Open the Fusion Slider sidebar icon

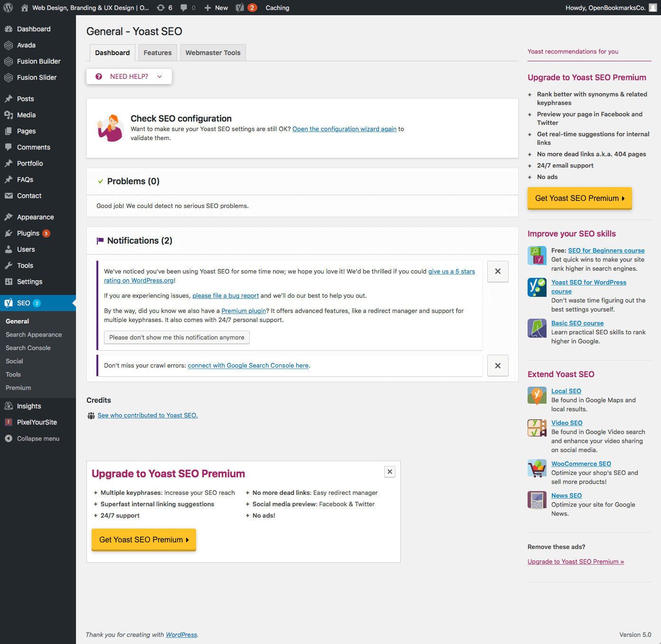coord(9,77)
